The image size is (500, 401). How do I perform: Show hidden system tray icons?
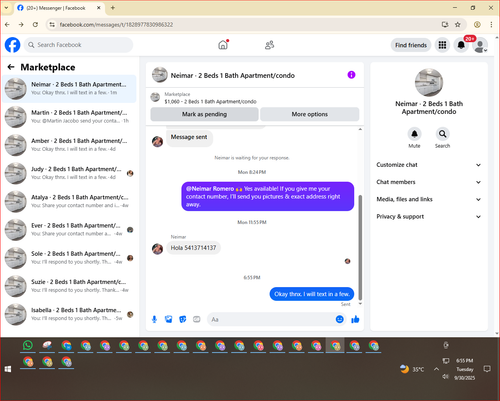(x=436, y=369)
